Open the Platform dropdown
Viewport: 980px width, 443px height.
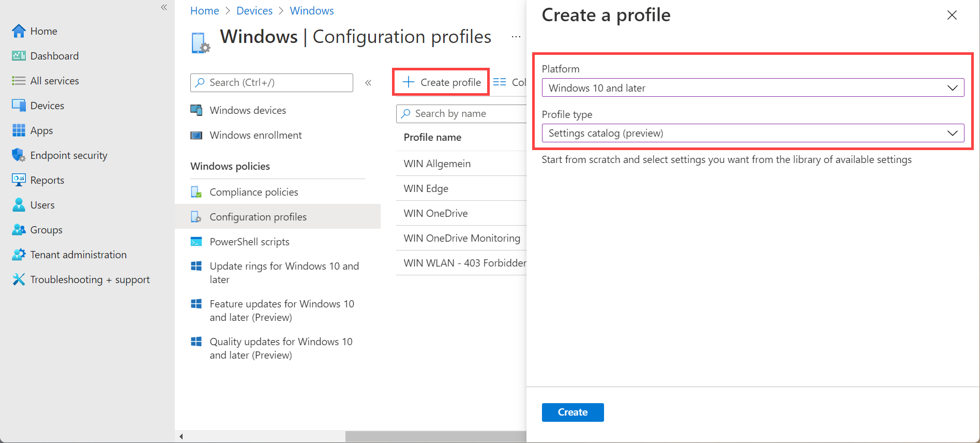753,88
